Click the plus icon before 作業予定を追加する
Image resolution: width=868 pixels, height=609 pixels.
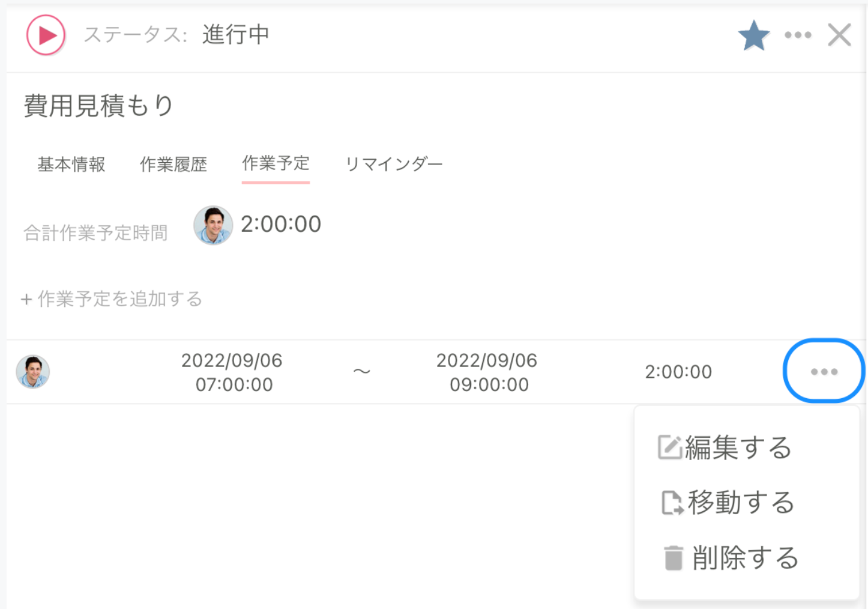(x=27, y=298)
